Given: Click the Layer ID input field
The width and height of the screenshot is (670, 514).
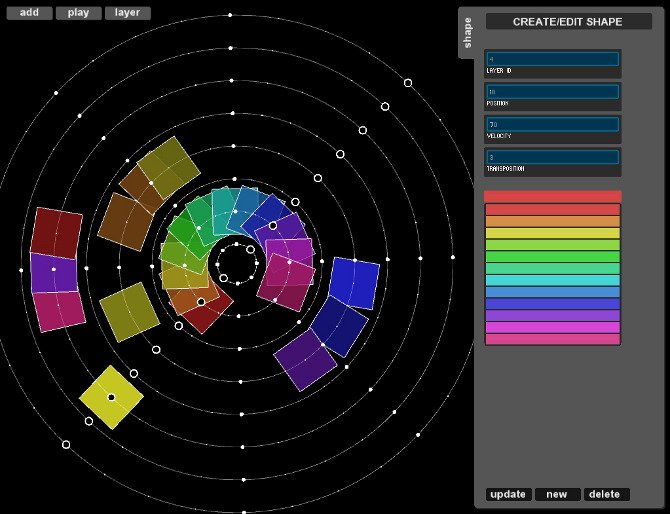Looking at the screenshot, I should 553,59.
